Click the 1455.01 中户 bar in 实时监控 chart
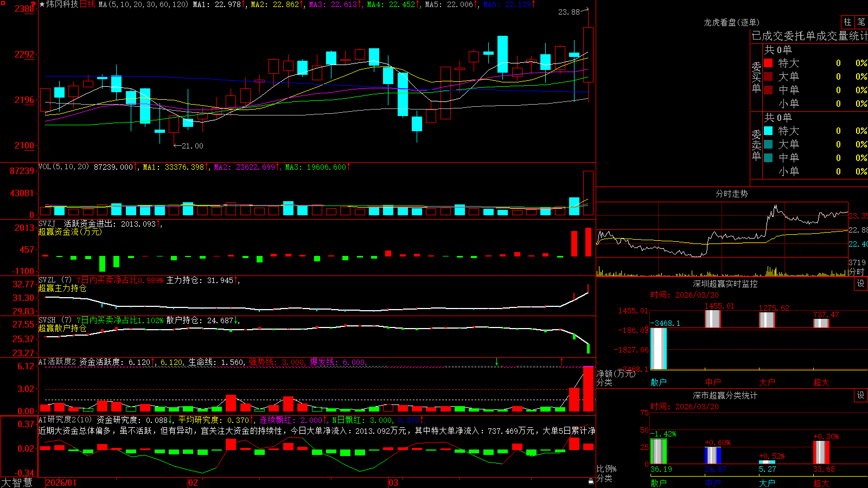This screenshot has height=488, width=868. click(x=713, y=319)
